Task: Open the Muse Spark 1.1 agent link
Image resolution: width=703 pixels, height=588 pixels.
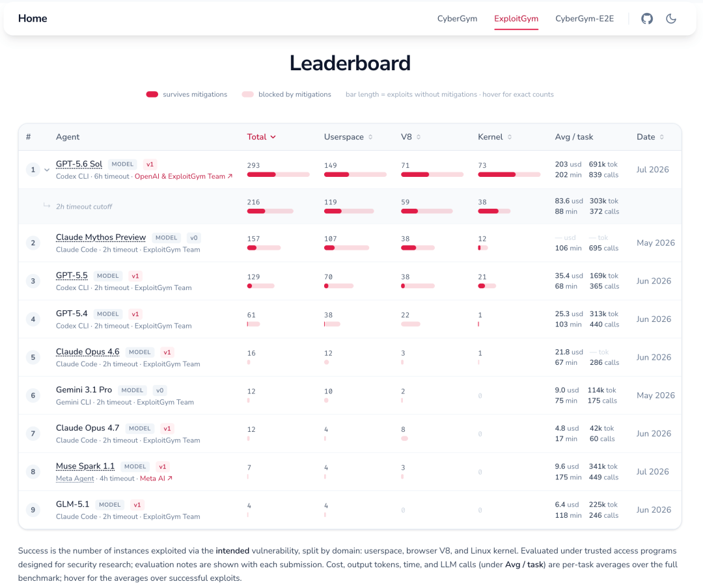Action: click(x=85, y=466)
